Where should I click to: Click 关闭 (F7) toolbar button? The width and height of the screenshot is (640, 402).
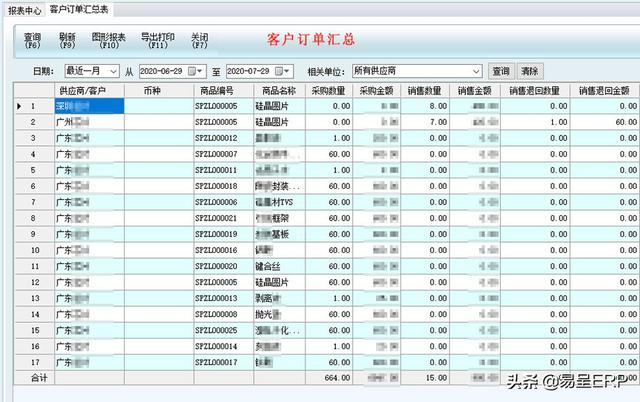pyautogui.click(x=199, y=40)
